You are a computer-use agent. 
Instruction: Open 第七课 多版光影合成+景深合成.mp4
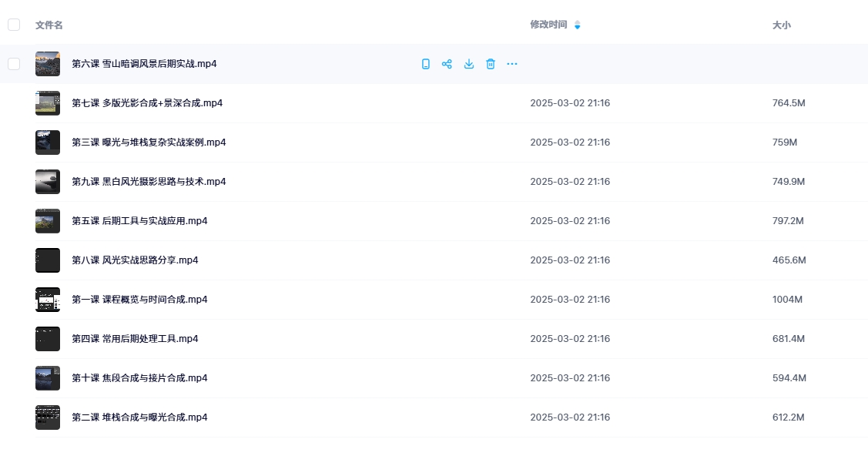[x=147, y=103]
